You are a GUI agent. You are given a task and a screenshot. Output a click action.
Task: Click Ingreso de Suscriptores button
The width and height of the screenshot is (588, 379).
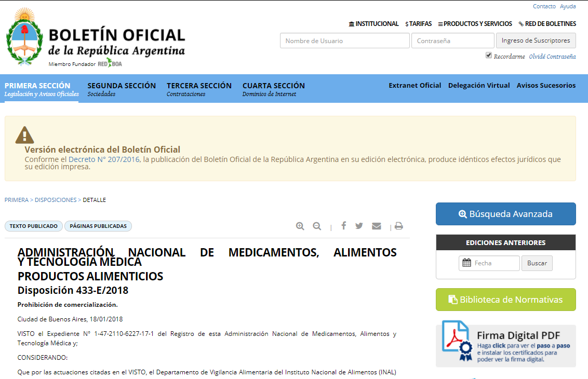pyautogui.click(x=536, y=40)
